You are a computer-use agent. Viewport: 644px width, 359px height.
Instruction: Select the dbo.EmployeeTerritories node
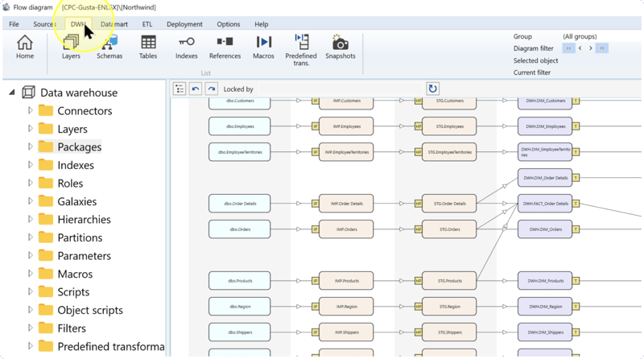[x=239, y=152]
